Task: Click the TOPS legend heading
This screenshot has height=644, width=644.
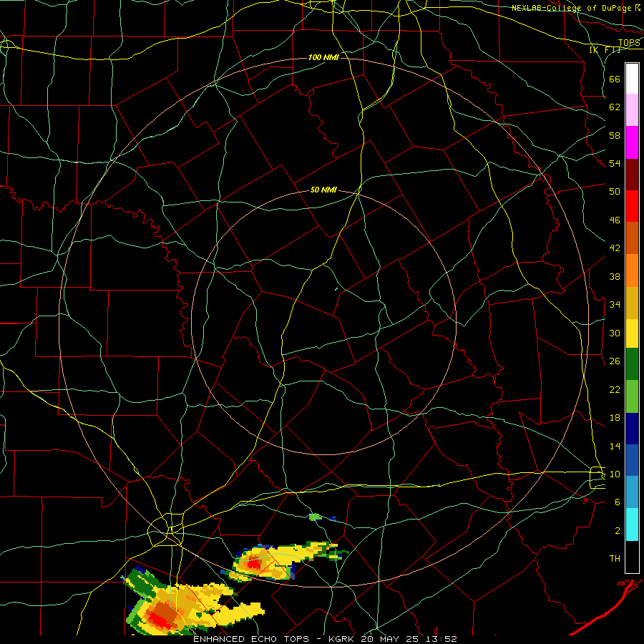Action: (x=629, y=43)
